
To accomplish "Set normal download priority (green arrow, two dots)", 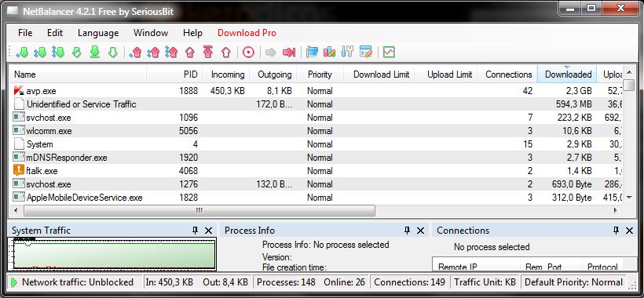I will [x=40, y=52].
